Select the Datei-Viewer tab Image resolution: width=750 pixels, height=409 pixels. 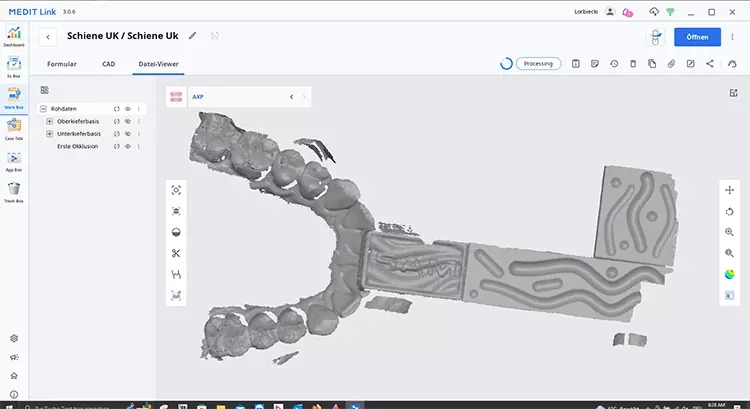click(x=158, y=64)
